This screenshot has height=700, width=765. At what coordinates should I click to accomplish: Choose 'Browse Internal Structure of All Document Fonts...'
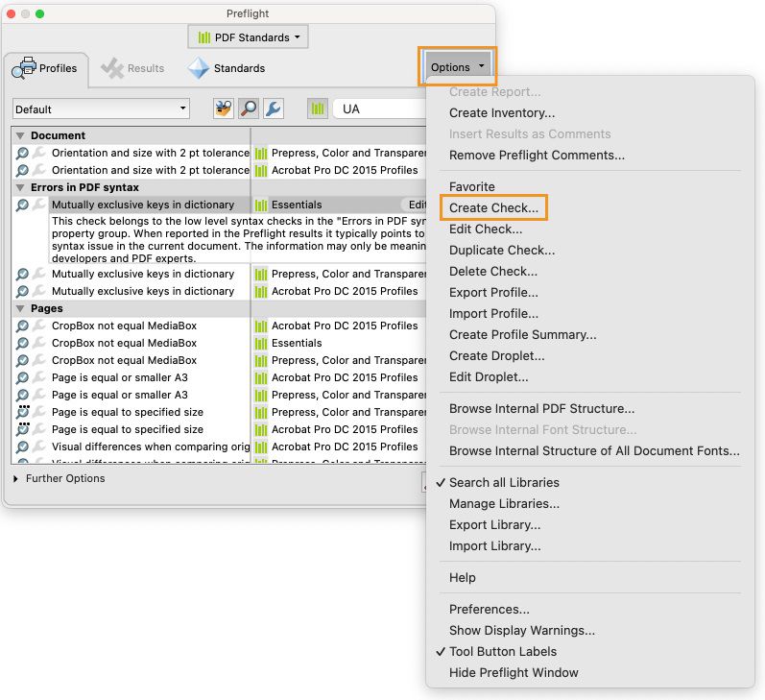pyautogui.click(x=594, y=451)
